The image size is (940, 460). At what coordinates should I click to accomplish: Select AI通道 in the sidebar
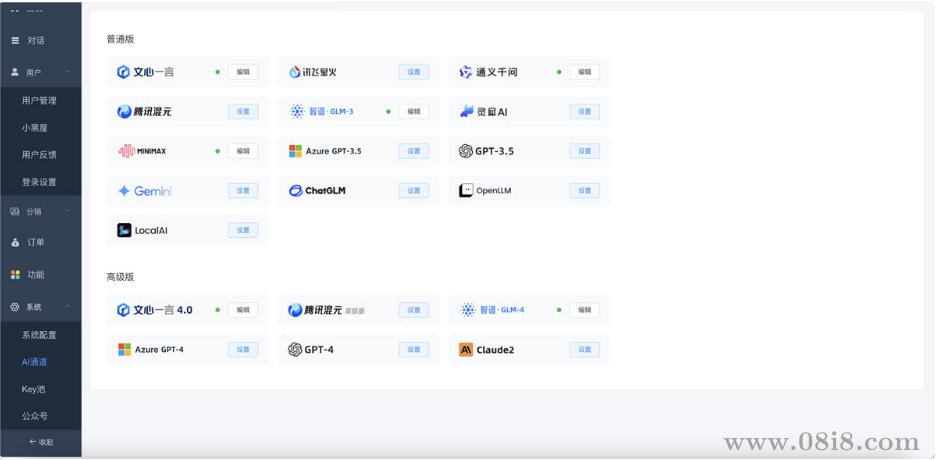(34, 362)
